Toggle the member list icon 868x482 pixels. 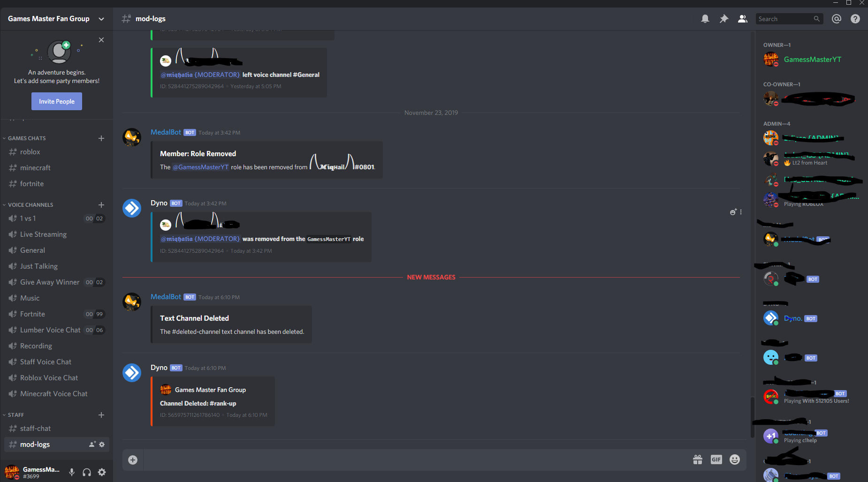click(743, 19)
